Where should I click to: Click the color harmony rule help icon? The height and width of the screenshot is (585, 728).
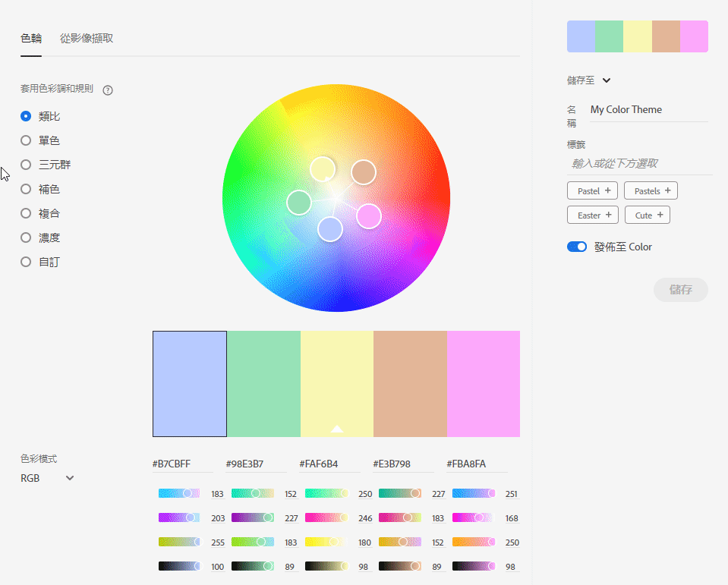click(108, 90)
